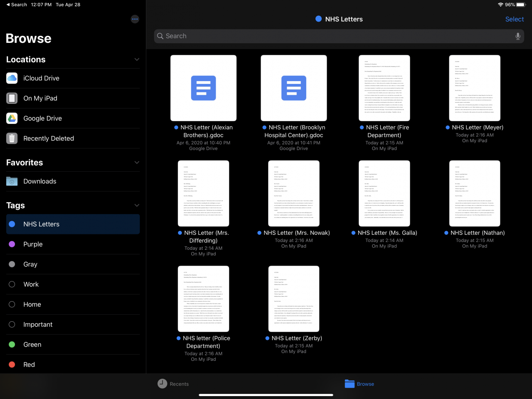
Task: Collapse the Locations section
Action: (137, 59)
